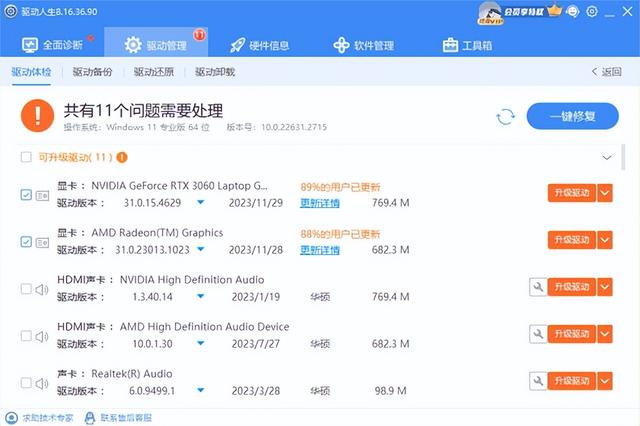Expand upgrade options arrow for AMD Radeon Graphics
640x426 pixels.
click(605, 240)
